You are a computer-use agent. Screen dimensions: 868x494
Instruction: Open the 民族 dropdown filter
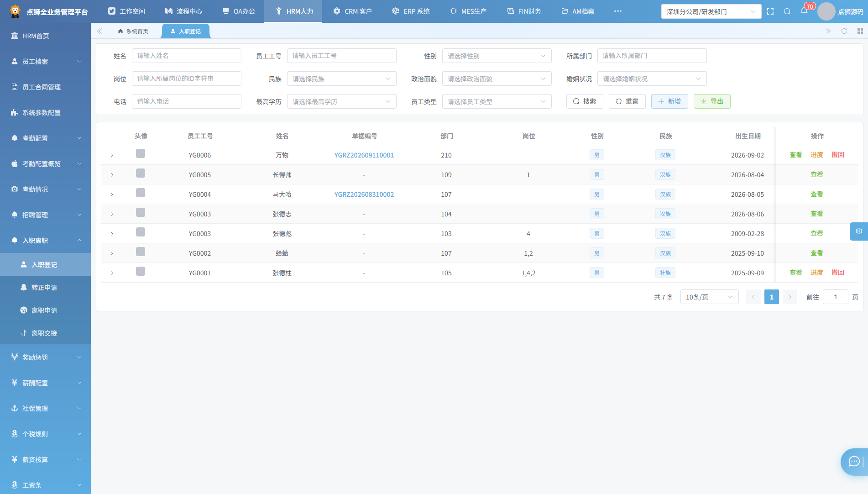tap(341, 79)
